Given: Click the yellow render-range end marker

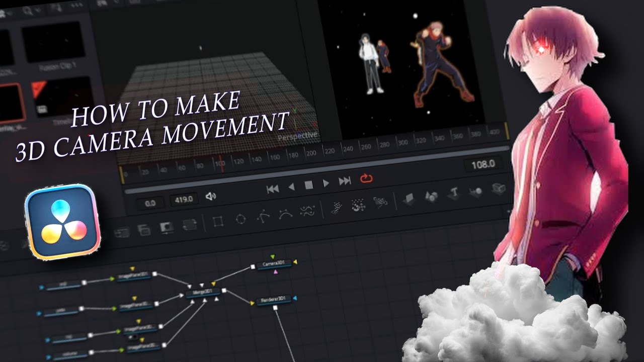Looking at the screenshot, I should pyautogui.click(x=507, y=132).
